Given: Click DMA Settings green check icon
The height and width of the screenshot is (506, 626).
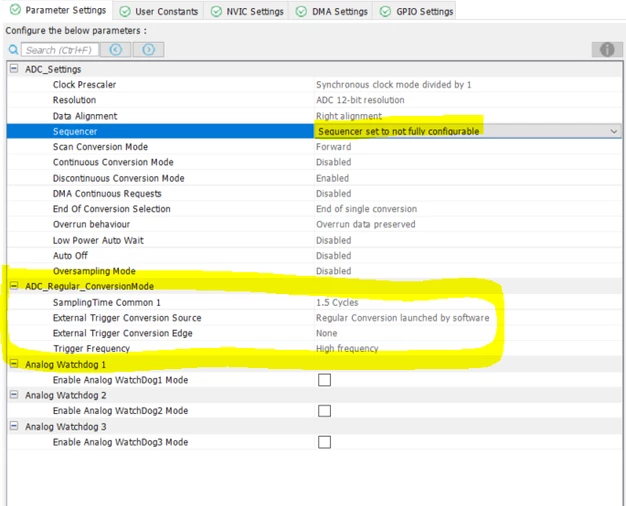Looking at the screenshot, I should [301, 12].
